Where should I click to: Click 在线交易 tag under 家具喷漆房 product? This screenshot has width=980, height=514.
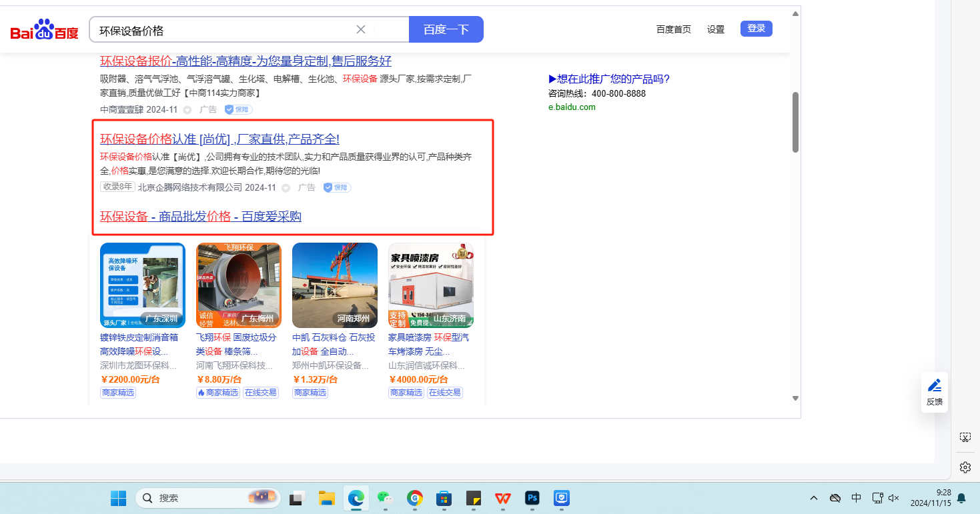click(x=445, y=393)
